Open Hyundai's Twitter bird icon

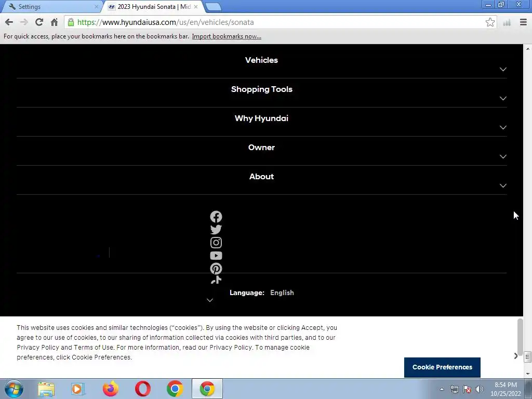(x=216, y=230)
